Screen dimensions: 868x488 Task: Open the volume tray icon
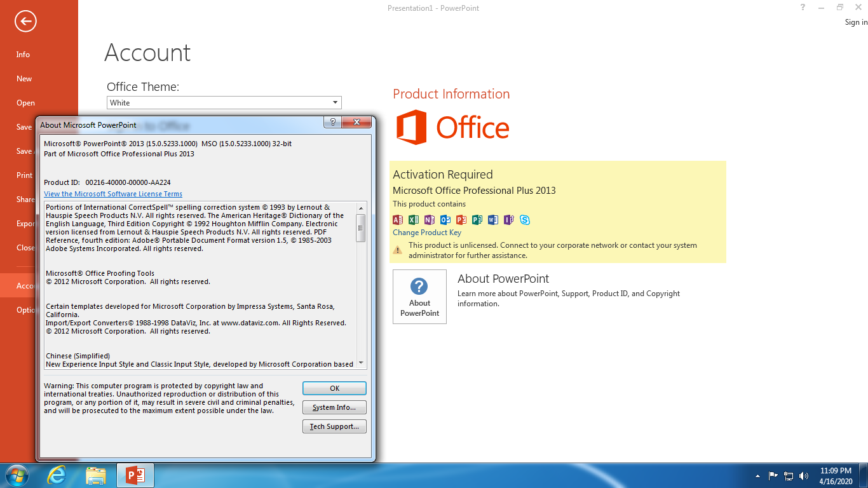[804, 475]
